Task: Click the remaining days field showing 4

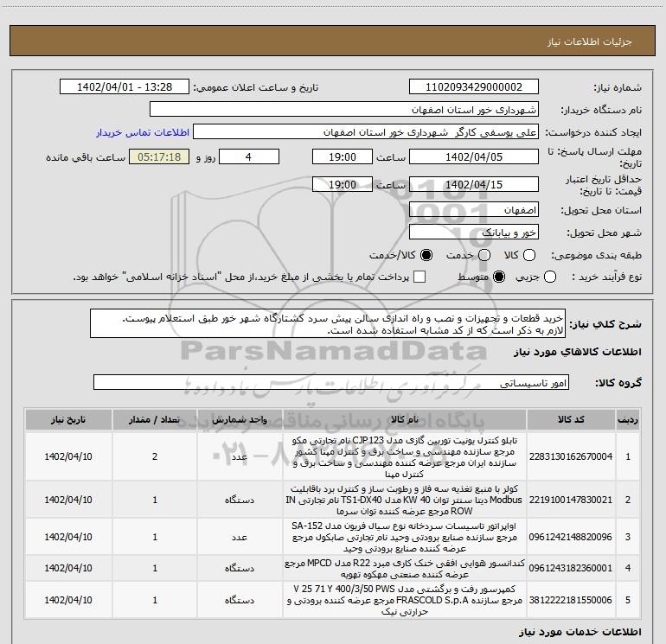Action: point(249,156)
